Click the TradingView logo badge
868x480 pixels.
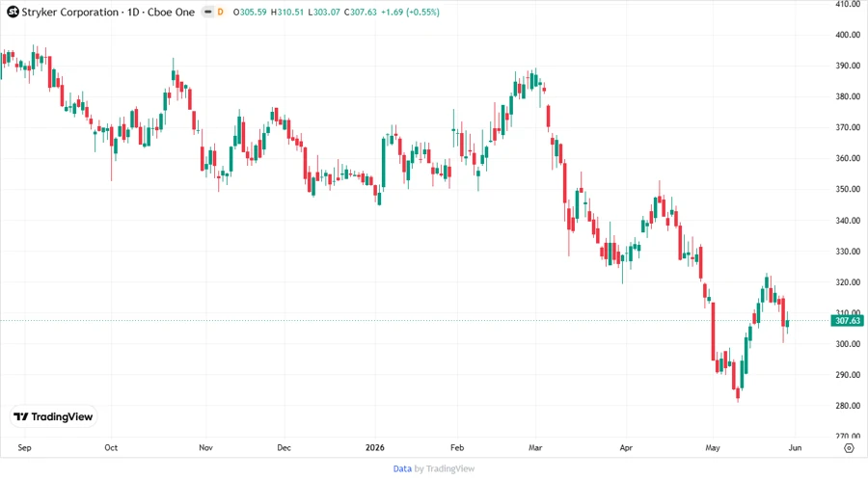point(54,416)
